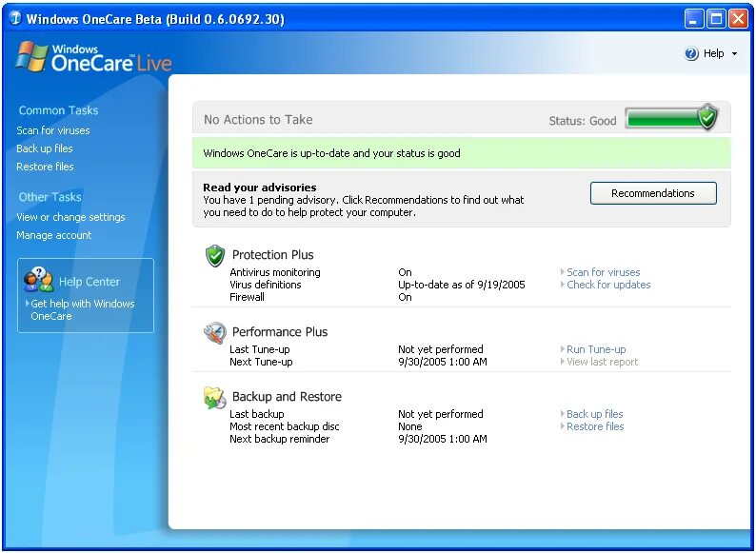Click the green shield status icon
756x553 pixels.
(707, 117)
